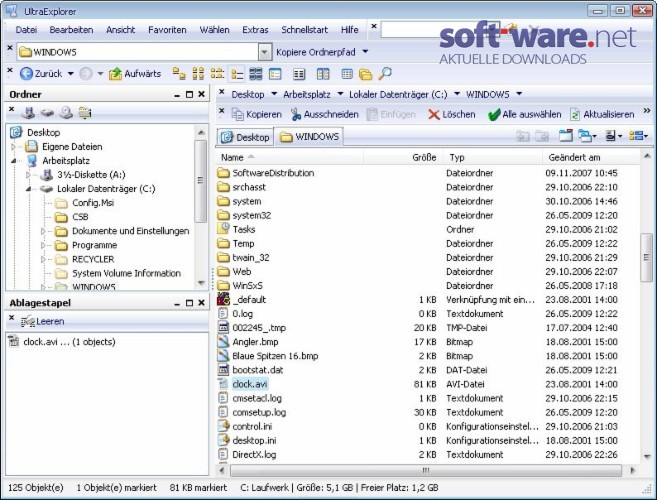Select clock.avi entry in Ablagestapel
Viewport: 657px width, 500px height.
pyautogui.click(x=69, y=342)
